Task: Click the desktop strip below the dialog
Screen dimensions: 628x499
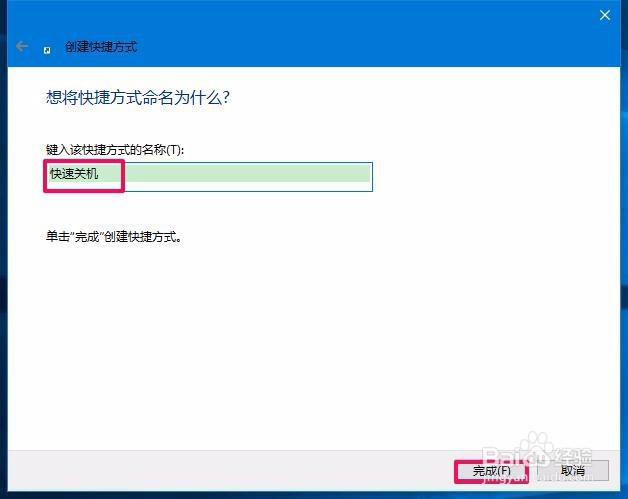Action: coord(314,495)
